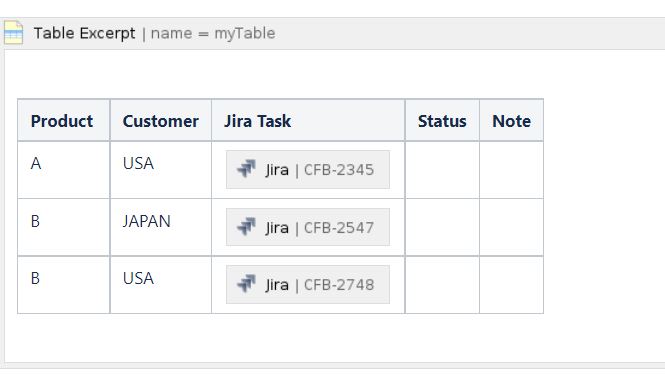
Task: Select the Jira macro CFB-2748
Action: [x=308, y=284]
